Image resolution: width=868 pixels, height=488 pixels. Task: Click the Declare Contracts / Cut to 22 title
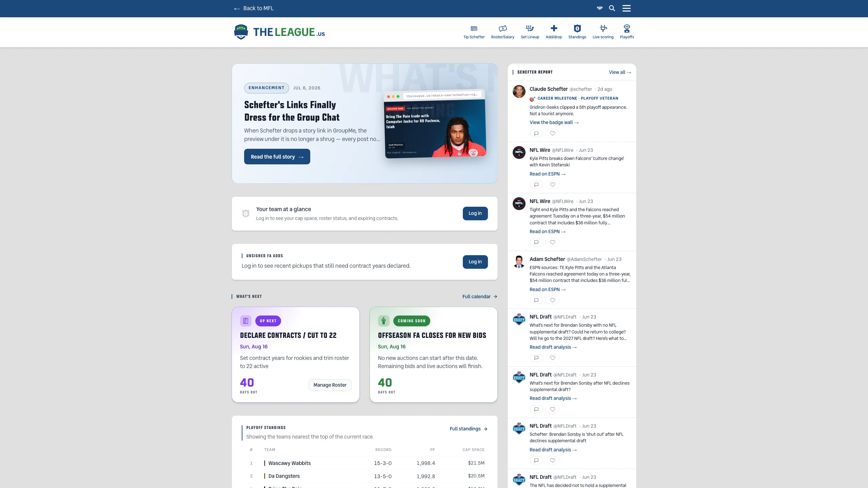click(x=288, y=335)
